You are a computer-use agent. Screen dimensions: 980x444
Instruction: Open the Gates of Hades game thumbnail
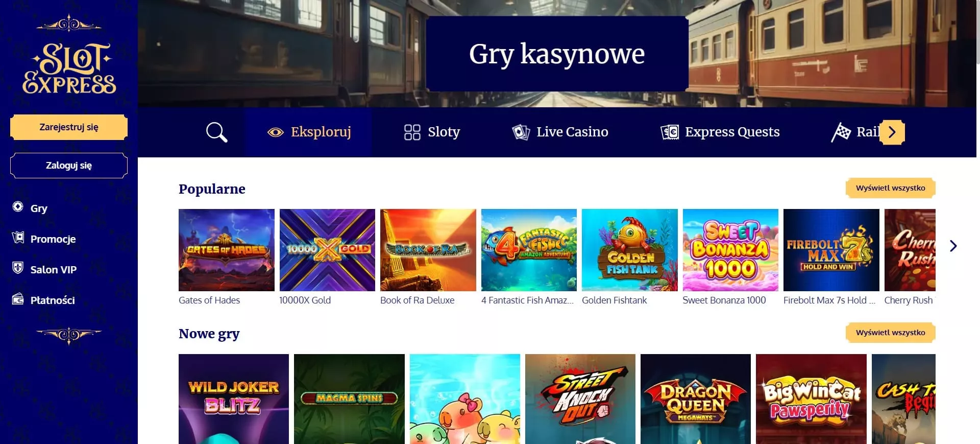[x=226, y=250]
